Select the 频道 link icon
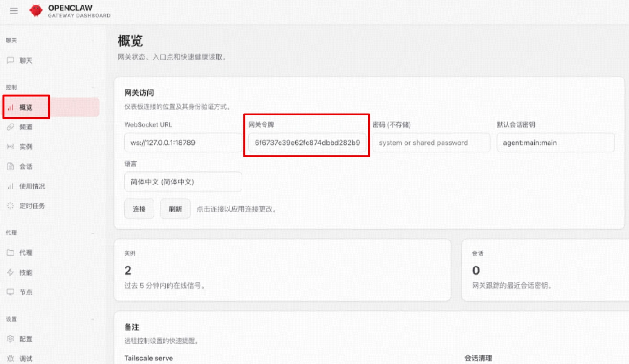This screenshot has height=364, width=629. click(10, 127)
